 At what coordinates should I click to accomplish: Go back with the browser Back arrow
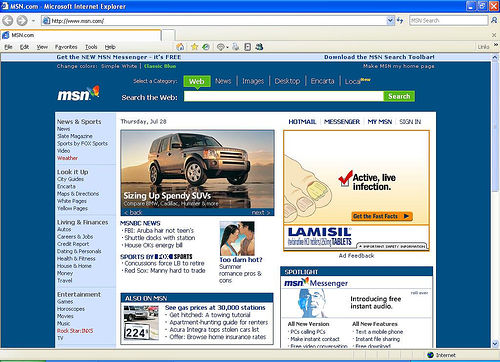click(x=7, y=21)
